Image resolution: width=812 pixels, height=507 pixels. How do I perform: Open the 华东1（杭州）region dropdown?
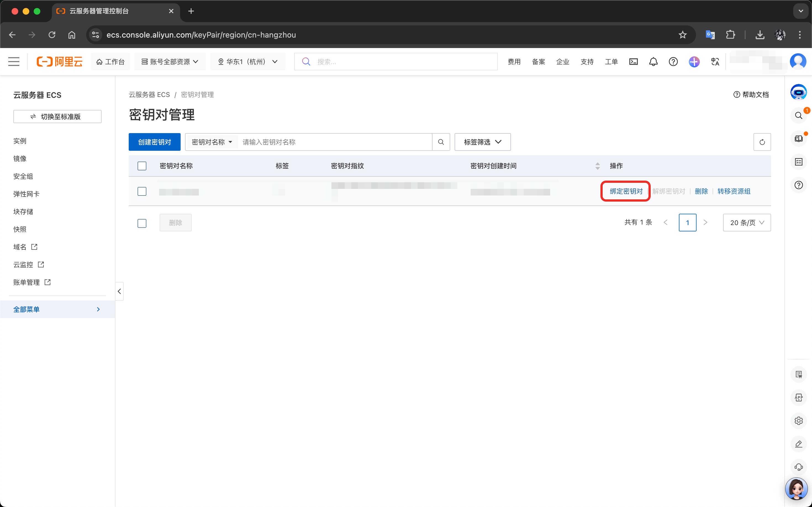coord(247,62)
